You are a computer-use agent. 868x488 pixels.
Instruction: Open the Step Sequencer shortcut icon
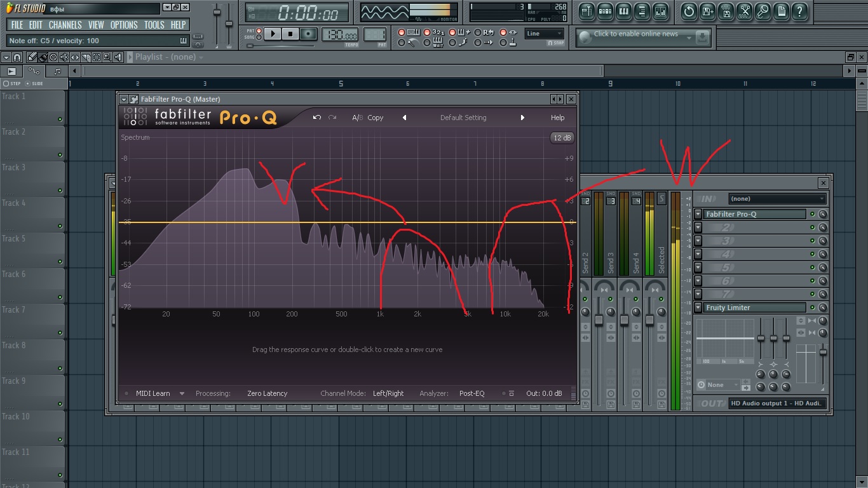(x=605, y=11)
